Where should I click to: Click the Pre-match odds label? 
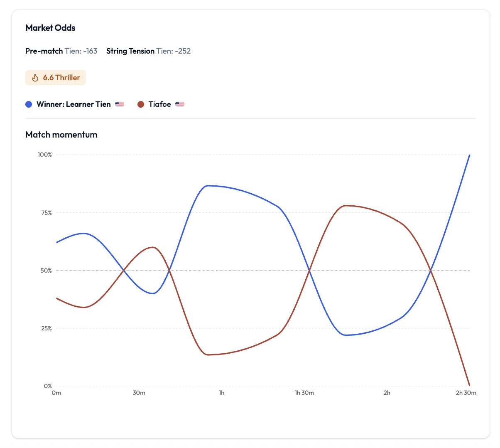(44, 51)
